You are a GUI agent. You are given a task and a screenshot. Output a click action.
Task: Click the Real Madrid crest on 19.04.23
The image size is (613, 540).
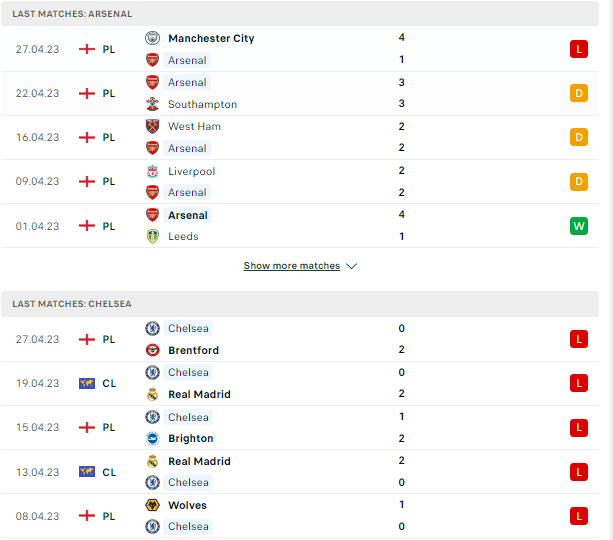[x=152, y=394]
